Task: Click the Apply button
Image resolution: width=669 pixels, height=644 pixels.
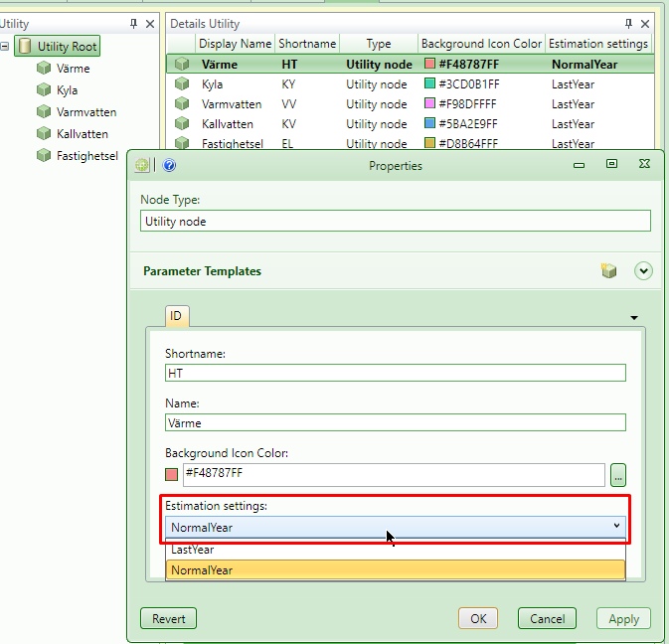Action: (624, 619)
